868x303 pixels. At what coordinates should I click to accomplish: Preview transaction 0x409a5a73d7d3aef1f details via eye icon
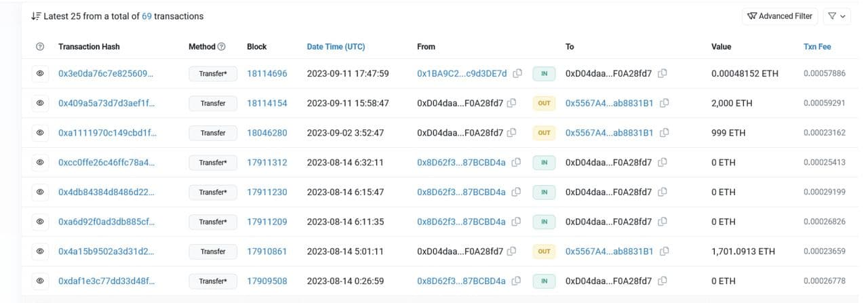(40, 103)
